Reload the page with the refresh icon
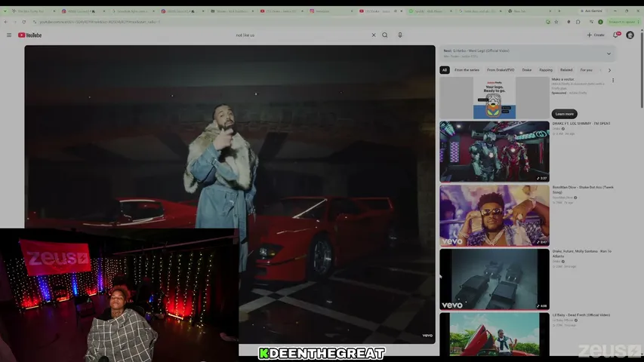 click(24, 22)
